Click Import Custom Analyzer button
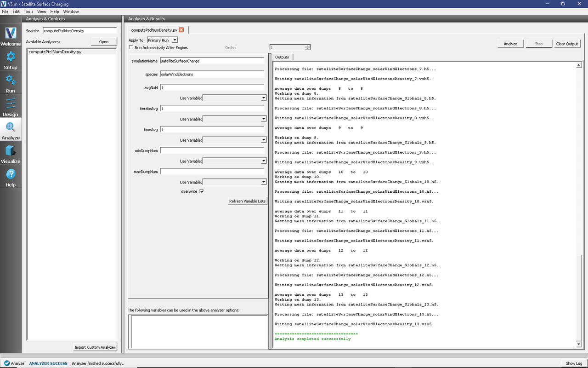 tap(95, 347)
